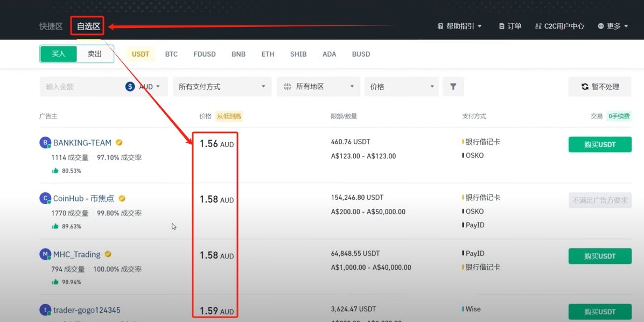Click CoinHub avatar icon
Viewport: 644px width, 322px height.
[45, 198]
